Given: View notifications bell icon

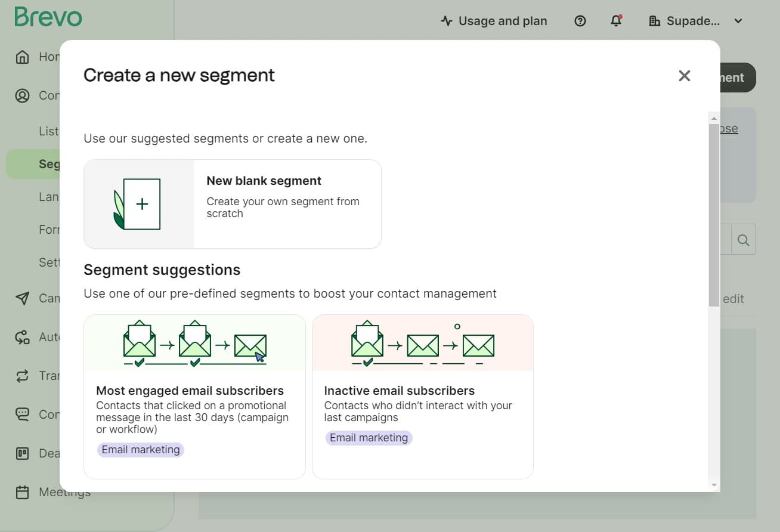Looking at the screenshot, I should (x=616, y=21).
